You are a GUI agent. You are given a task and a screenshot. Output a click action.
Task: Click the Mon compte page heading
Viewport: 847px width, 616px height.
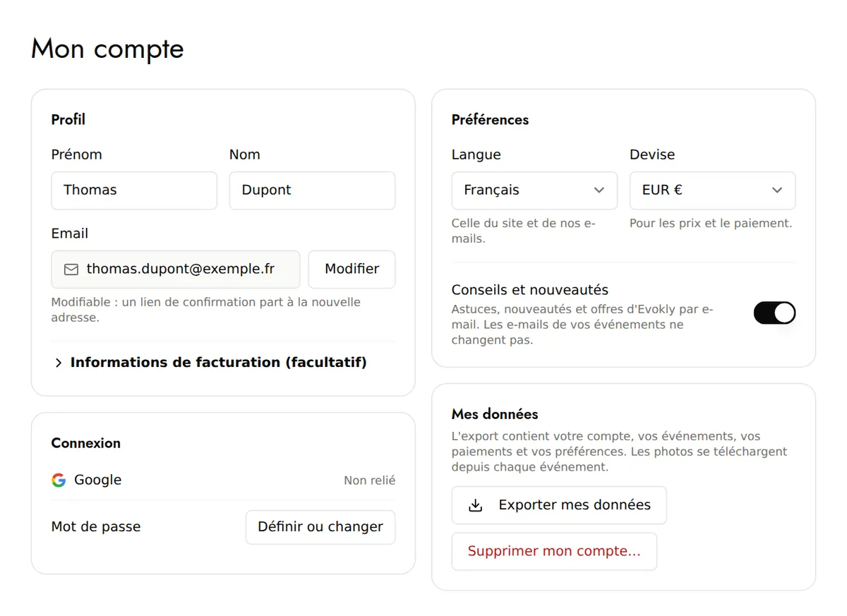pyautogui.click(x=107, y=49)
